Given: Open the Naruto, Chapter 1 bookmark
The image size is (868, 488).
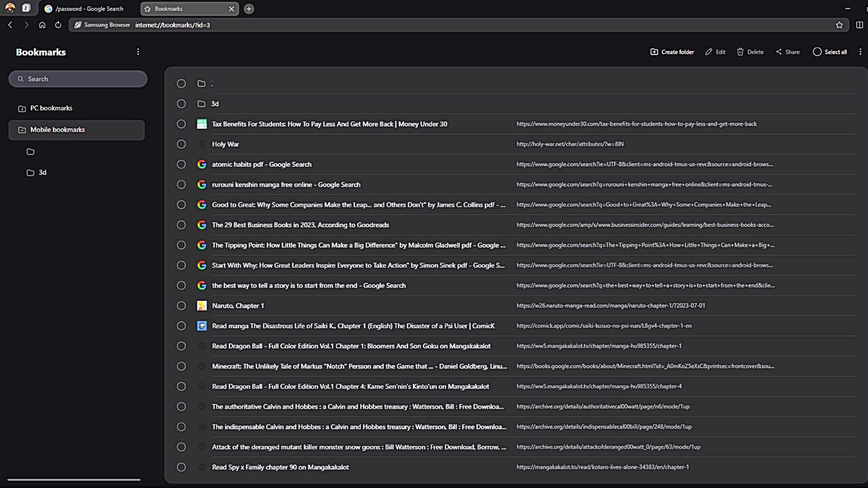Looking at the screenshot, I should 238,306.
